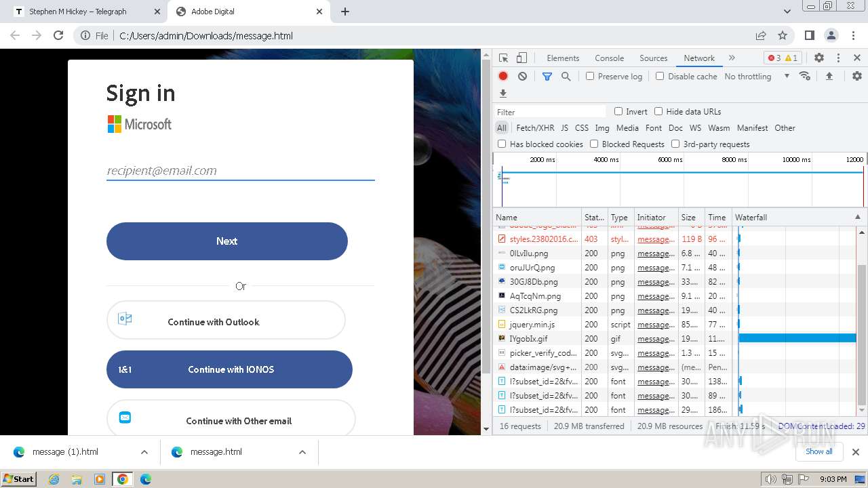
Task: Open Internet Explorer from taskbar
Action: point(54,479)
